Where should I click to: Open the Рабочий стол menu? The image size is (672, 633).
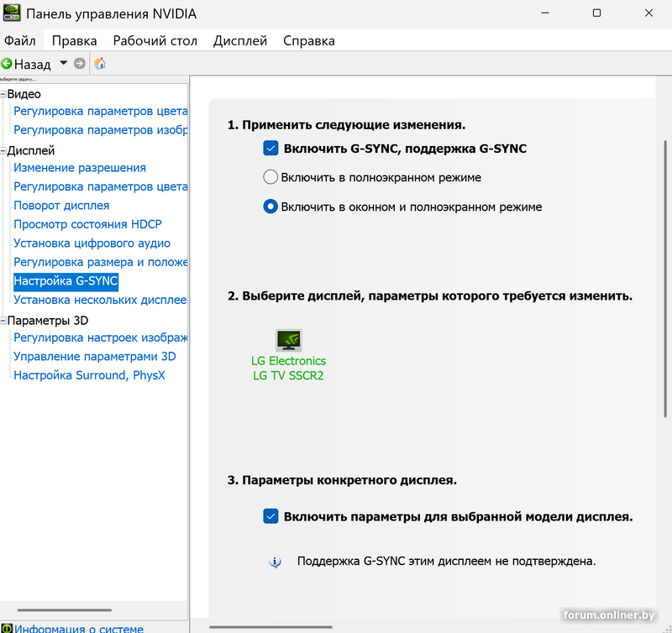155,40
